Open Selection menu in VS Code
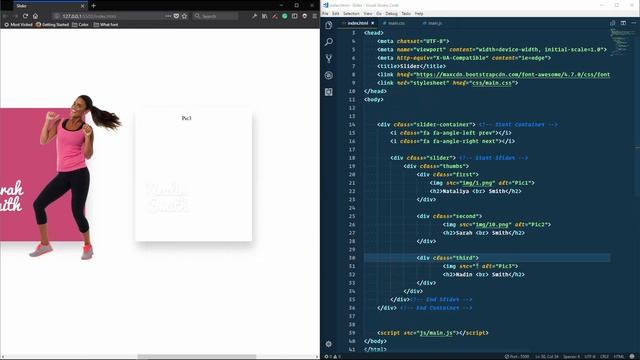Viewport: 640px width, 360px height. pyautogui.click(x=351, y=13)
